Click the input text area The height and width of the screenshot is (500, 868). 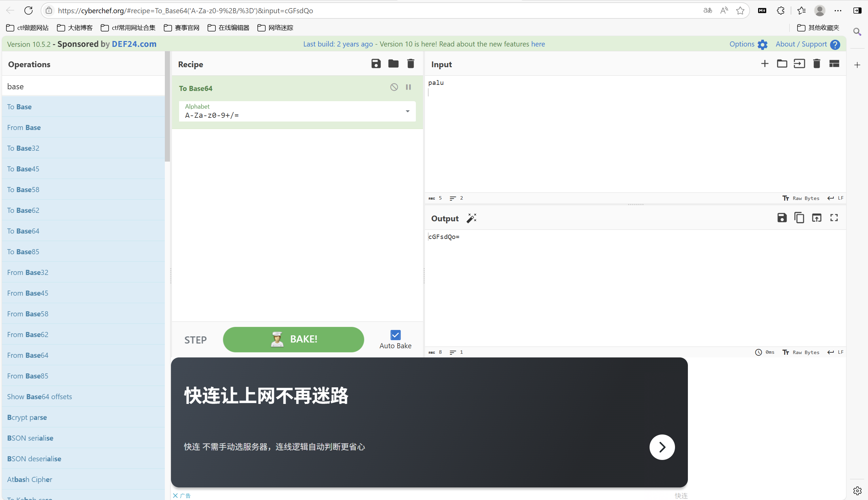[635, 134]
